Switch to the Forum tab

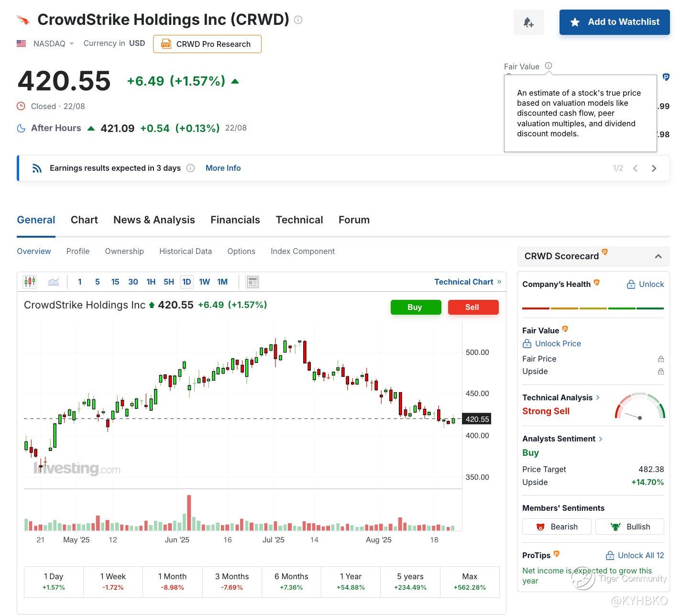point(354,220)
